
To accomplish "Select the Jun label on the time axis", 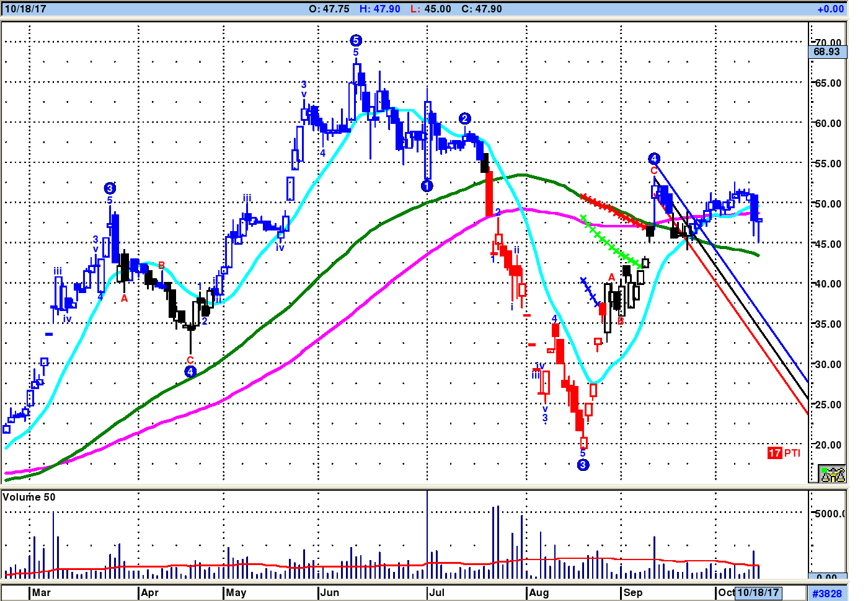I will click(330, 592).
